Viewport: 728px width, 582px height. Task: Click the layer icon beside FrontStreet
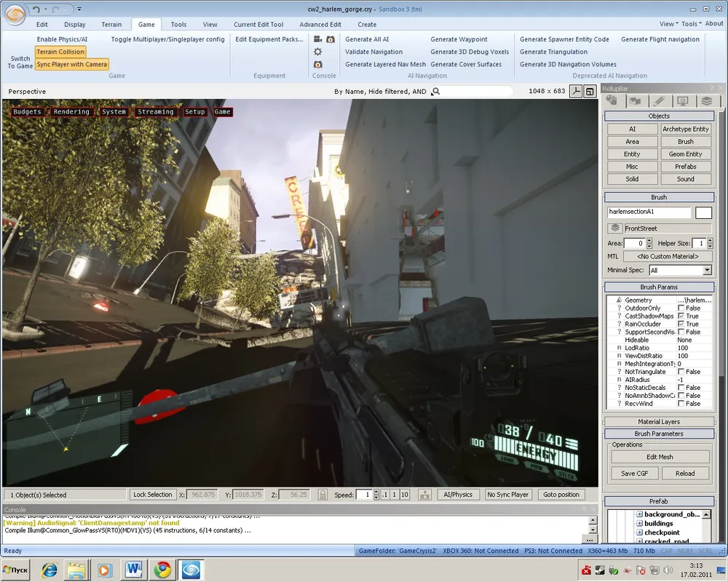click(615, 228)
